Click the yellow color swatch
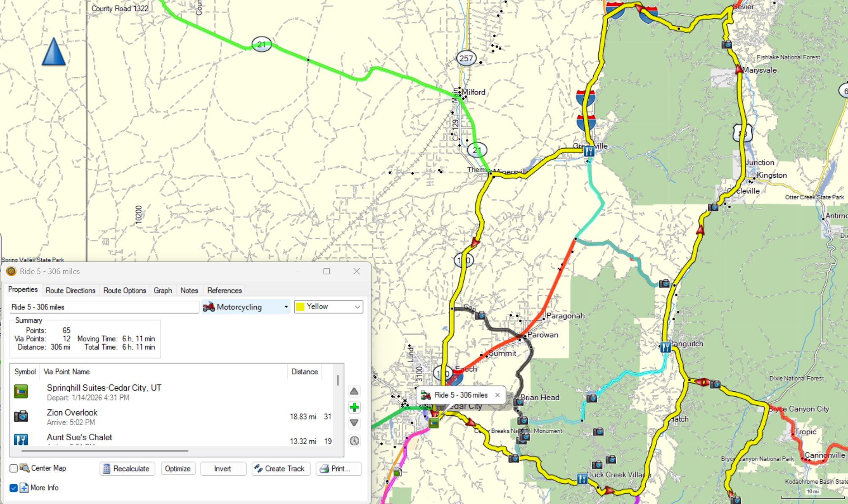This screenshot has width=848, height=504. (x=300, y=307)
